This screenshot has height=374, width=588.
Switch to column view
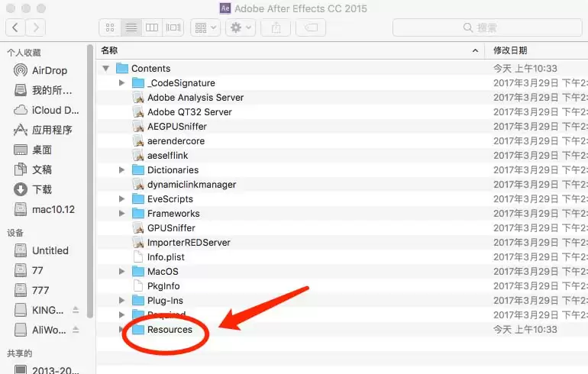pyautogui.click(x=152, y=27)
